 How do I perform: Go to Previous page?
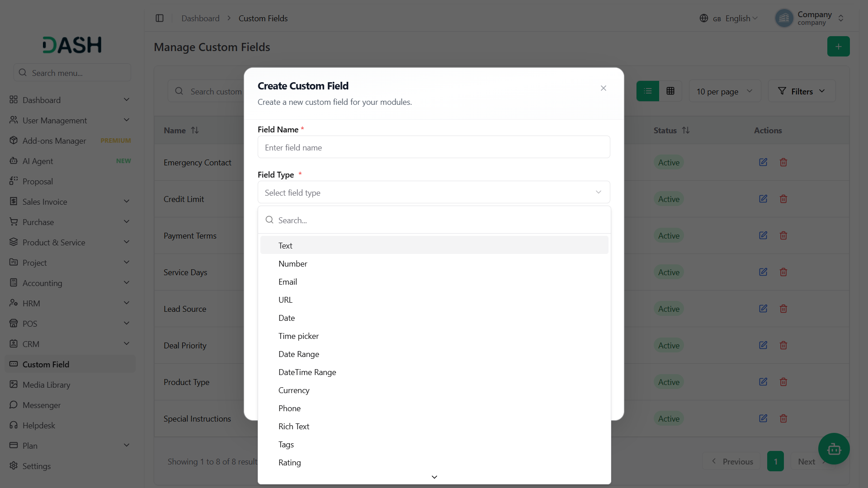click(x=732, y=461)
